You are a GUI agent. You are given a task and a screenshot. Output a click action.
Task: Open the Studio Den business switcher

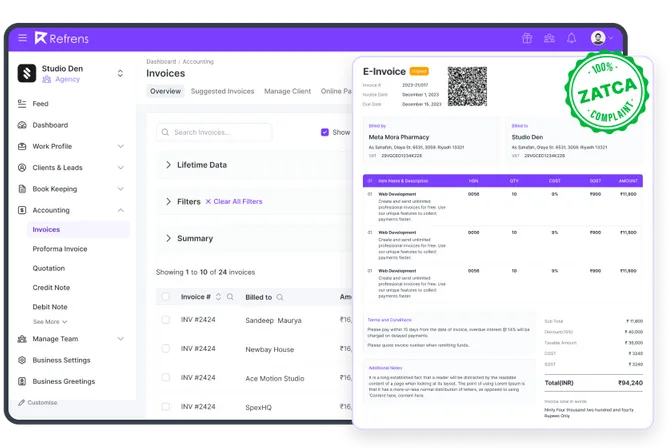point(120,73)
